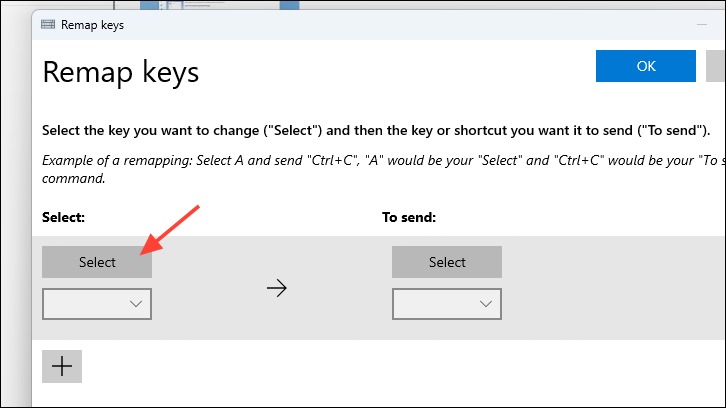This screenshot has width=726, height=408.
Task: Open the key dropdown under To send column
Action: click(x=447, y=304)
